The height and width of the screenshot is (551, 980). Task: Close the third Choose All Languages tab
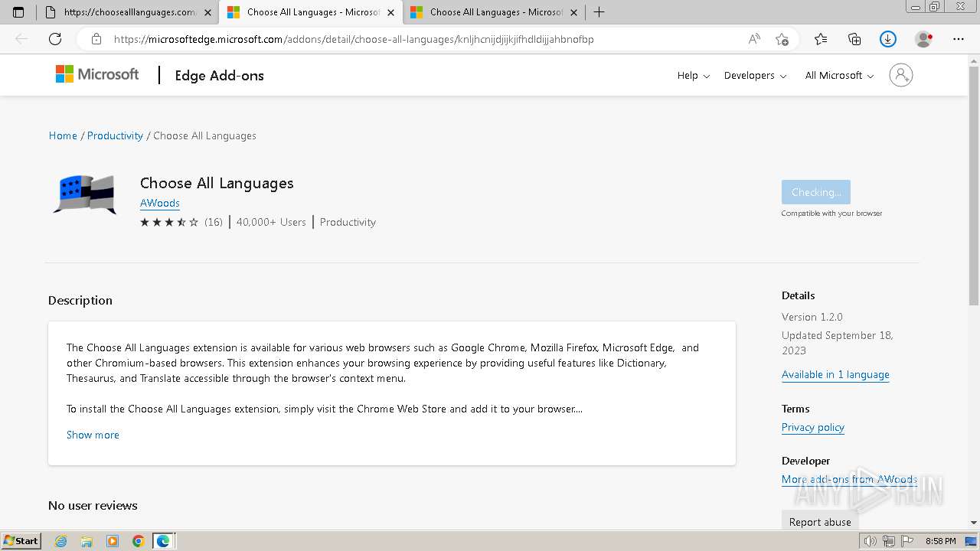tap(573, 12)
